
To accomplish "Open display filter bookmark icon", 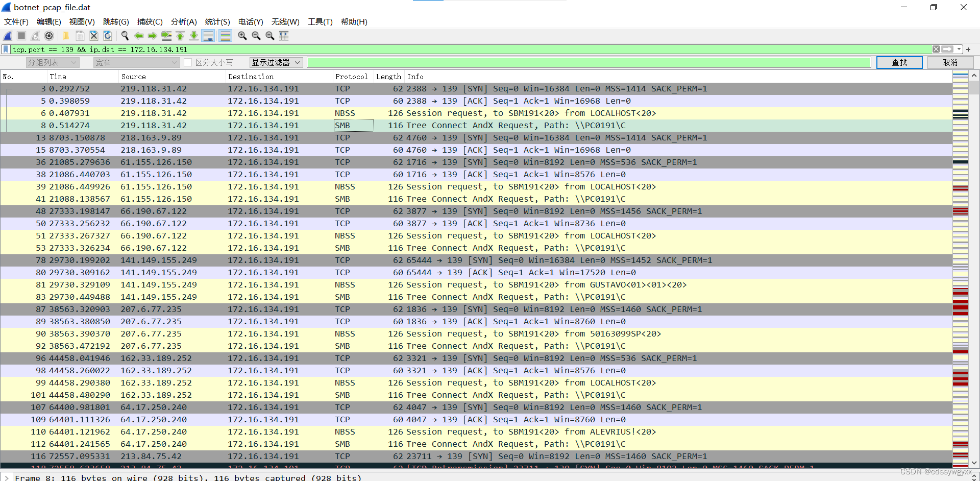I will point(6,50).
